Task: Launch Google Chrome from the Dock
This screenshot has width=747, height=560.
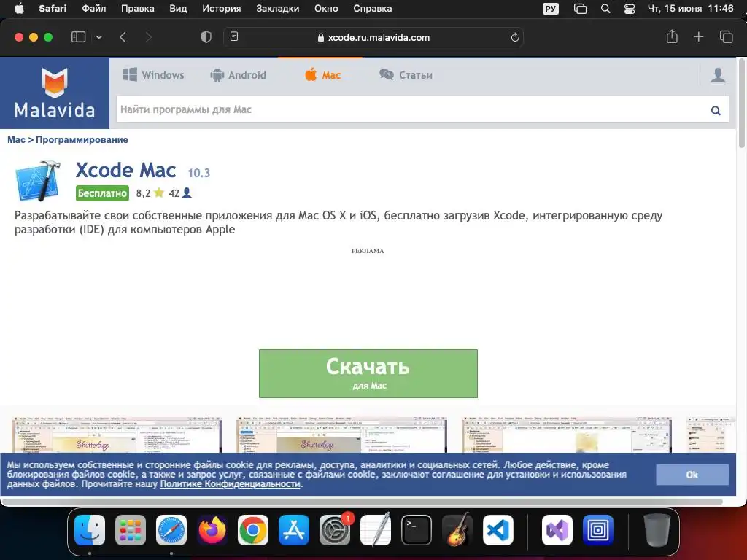Action: point(253,529)
